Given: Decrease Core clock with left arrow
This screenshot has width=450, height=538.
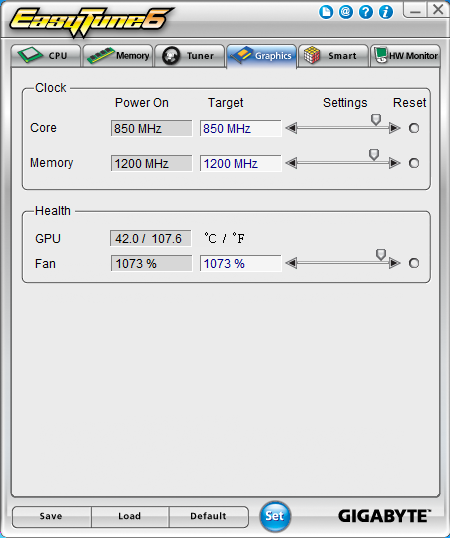Looking at the screenshot, I should 291,128.
